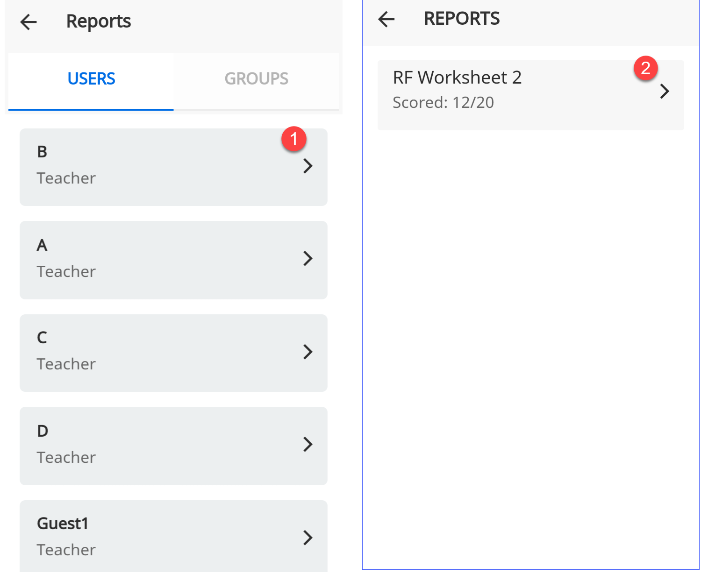Click the red annotation marker 1
This screenshot has height=588, width=701.
294,138
